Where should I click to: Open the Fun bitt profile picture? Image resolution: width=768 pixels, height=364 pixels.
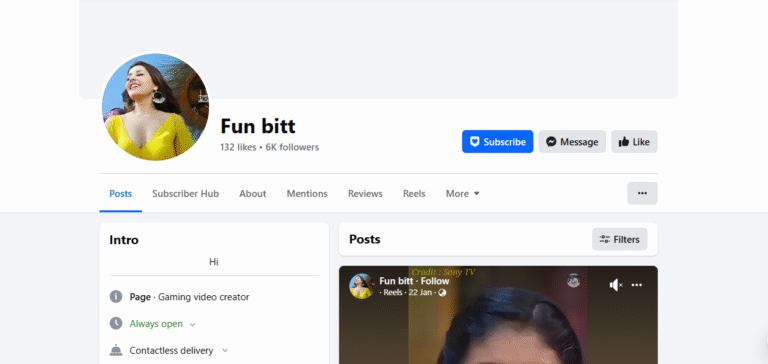[155, 107]
